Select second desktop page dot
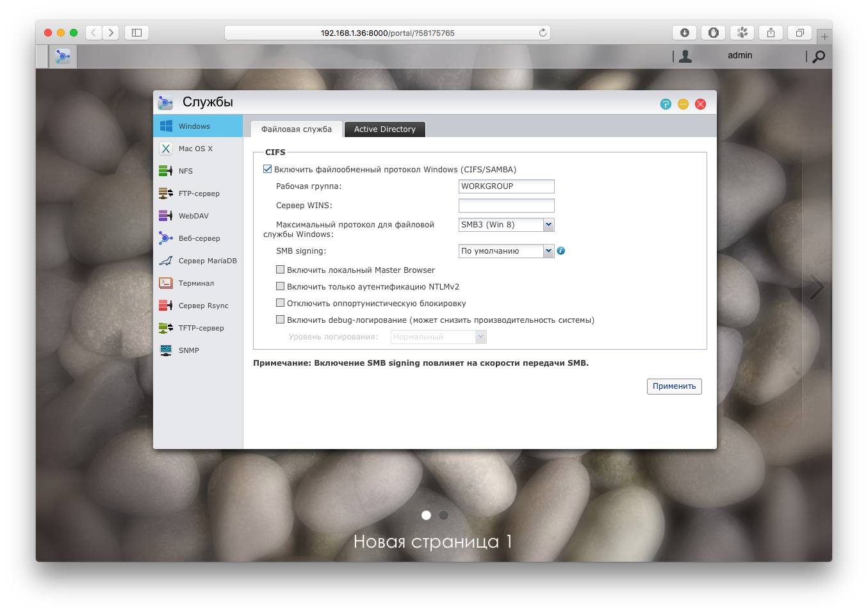Screen dimensions: 868x613 click(443, 515)
